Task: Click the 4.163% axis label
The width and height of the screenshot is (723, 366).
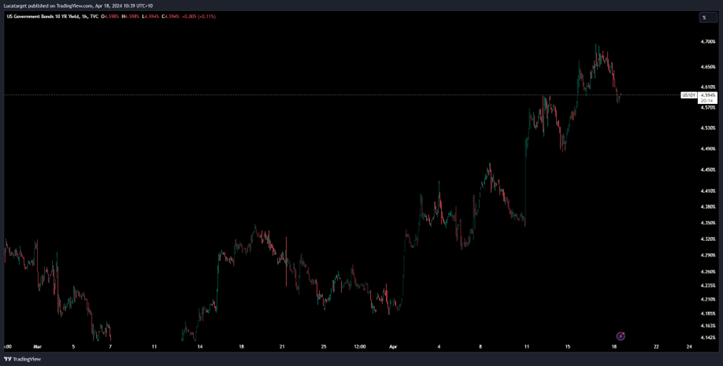Action: click(707, 325)
